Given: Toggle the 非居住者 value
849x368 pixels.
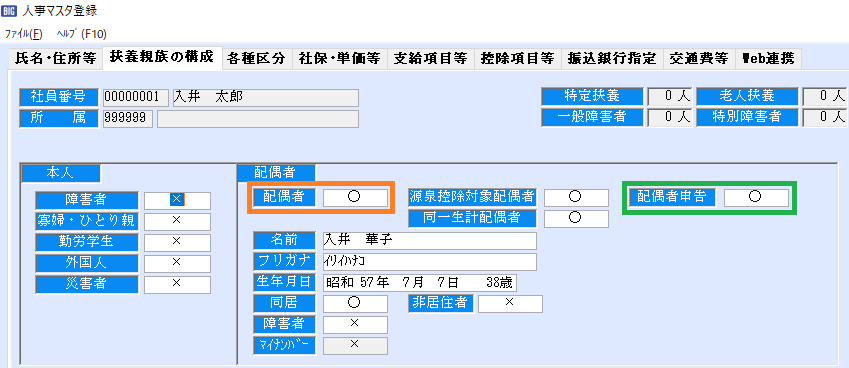Looking at the screenshot, I should [510, 304].
